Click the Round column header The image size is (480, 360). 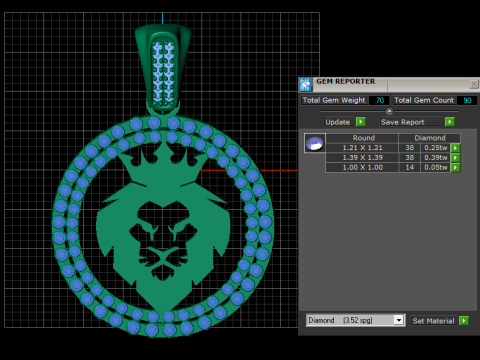click(362, 138)
